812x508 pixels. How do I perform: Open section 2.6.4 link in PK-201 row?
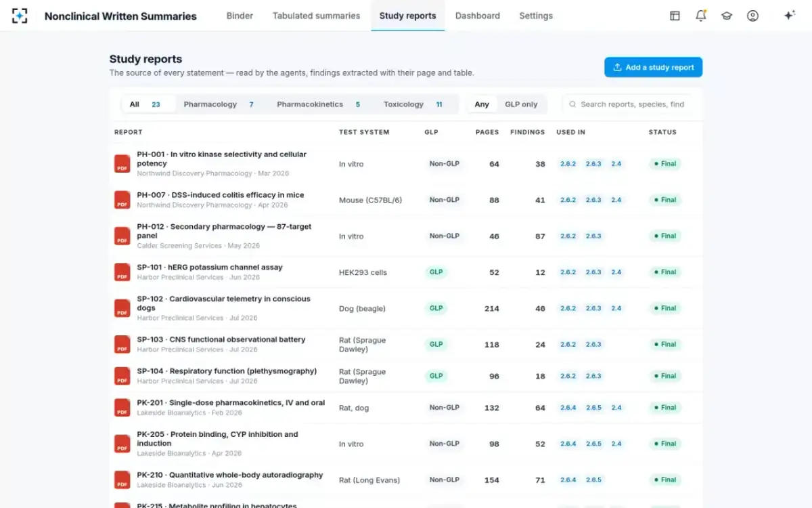tap(568, 408)
